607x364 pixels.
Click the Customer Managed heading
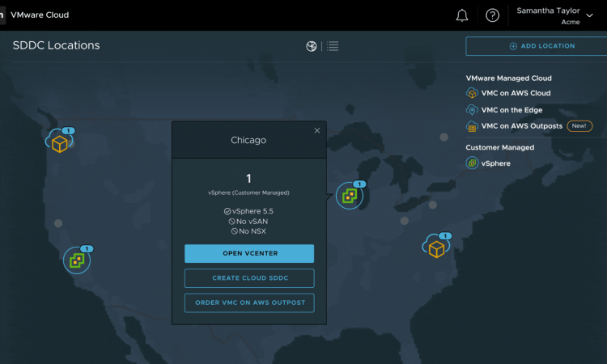(x=500, y=147)
